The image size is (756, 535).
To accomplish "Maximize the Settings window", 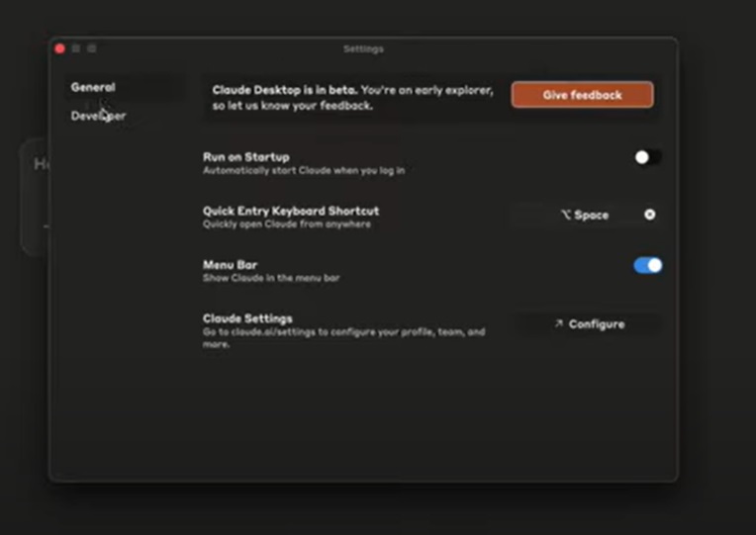I will [92, 48].
